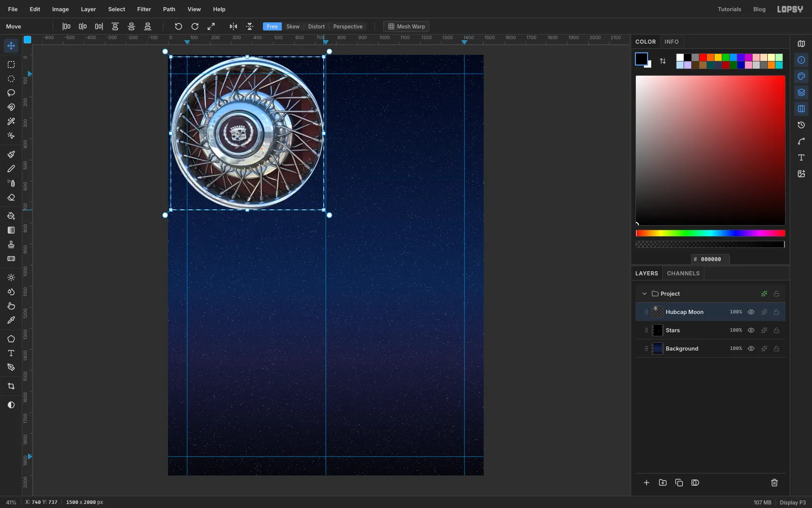Choose the Lasso tool

tap(11, 93)
